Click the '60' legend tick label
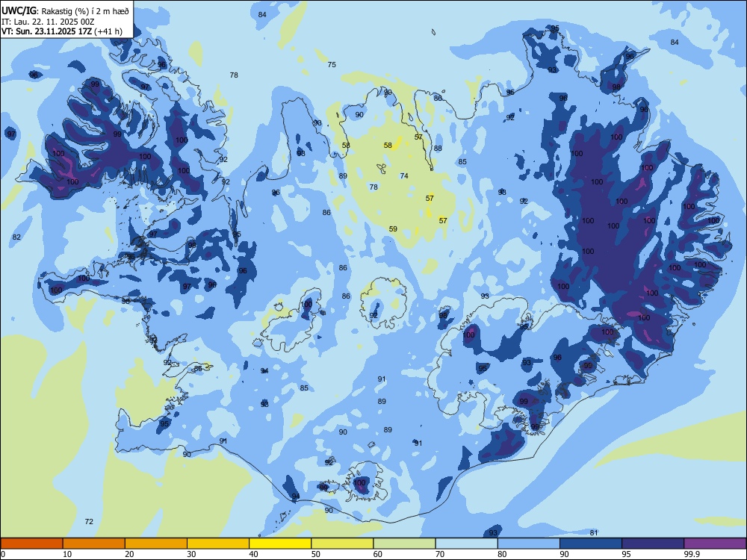Viewport: 747px width, 560px height. coord(378,554)
